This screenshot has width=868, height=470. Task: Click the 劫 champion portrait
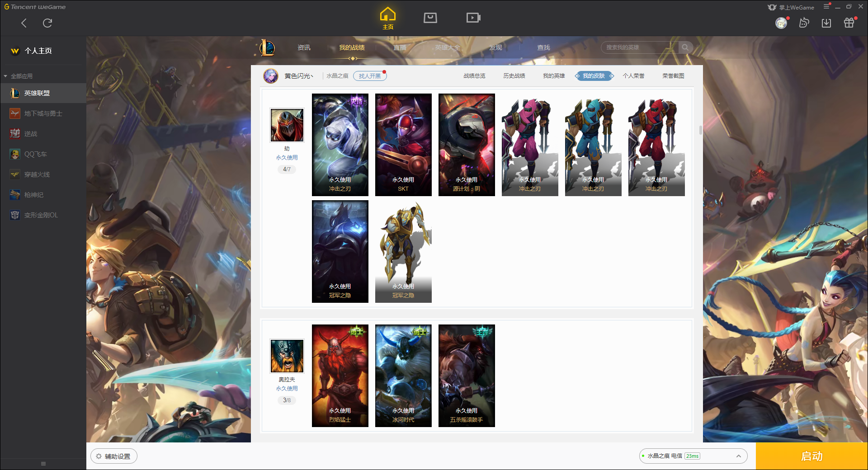pos(287,125)
